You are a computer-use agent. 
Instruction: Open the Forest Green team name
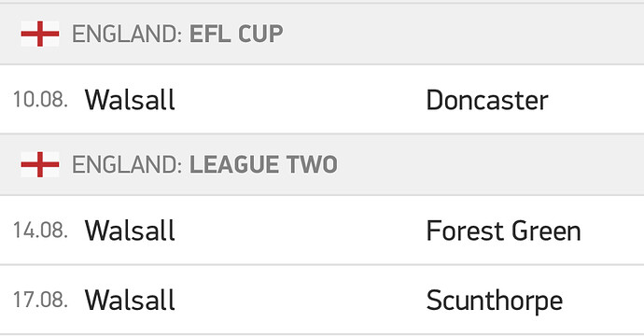tap(504, 231)
